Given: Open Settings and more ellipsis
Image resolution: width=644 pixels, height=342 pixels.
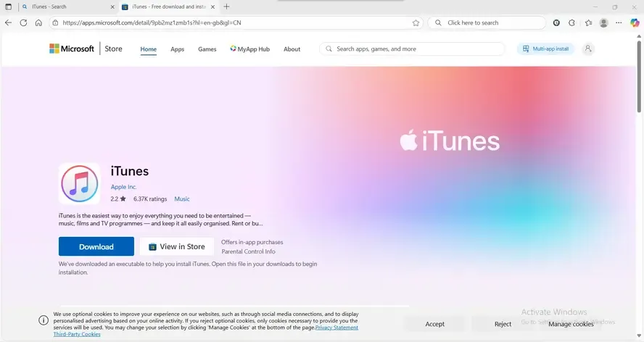Looking at the screenshot, I should tap(619, 22).
